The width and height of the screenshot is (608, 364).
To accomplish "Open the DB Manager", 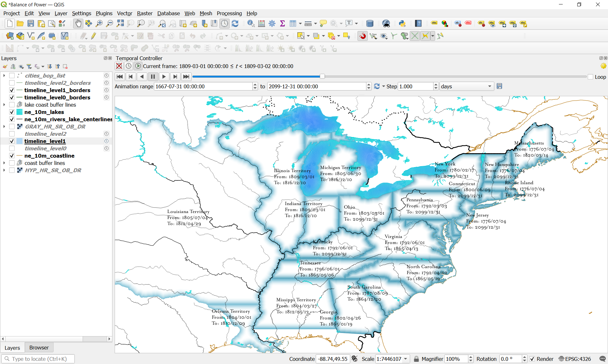I will coord(370,23).
